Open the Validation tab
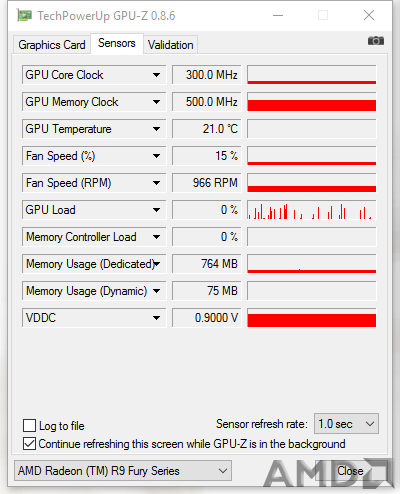 [x=171, y=45]
